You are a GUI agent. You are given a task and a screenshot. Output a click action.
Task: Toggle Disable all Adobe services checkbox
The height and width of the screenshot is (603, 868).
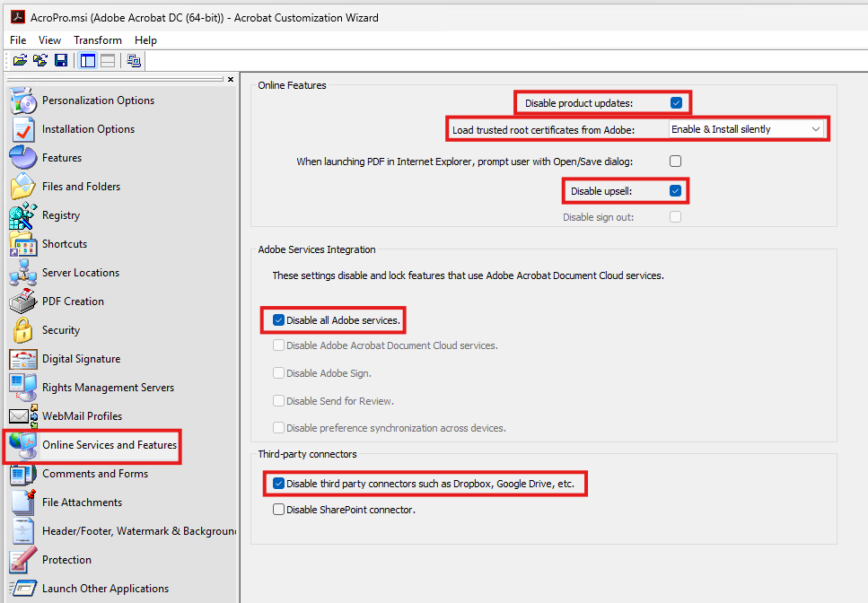tap(279, 320)
